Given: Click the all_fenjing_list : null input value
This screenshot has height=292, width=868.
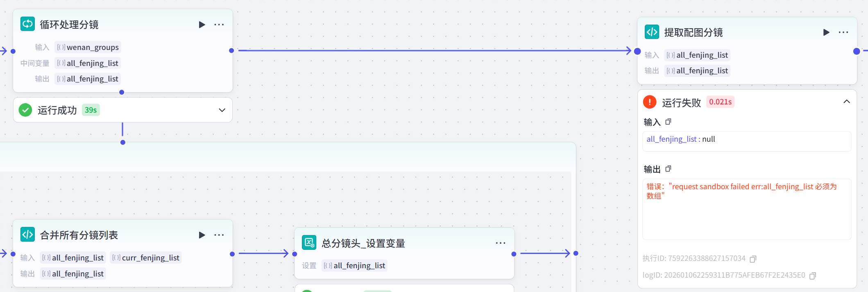Looking at the screenshot, I should point(681,139).
